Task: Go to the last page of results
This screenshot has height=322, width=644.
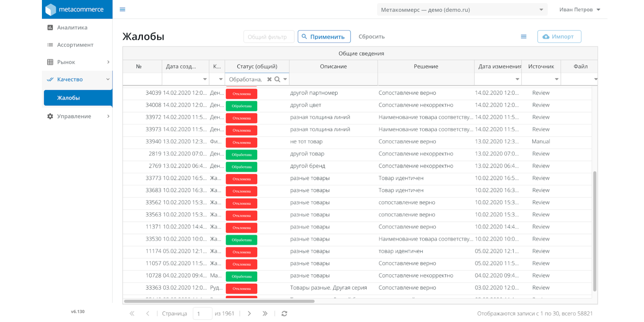Action: point(265,314)
